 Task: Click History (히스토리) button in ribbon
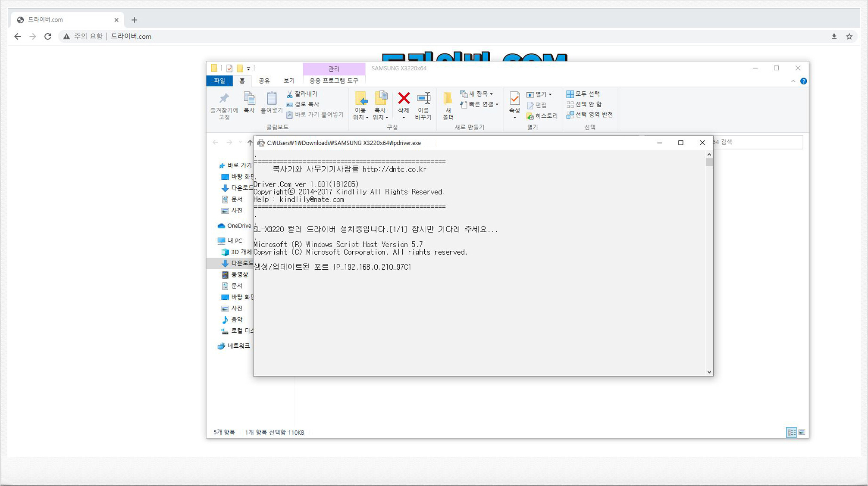pos(542,116)
